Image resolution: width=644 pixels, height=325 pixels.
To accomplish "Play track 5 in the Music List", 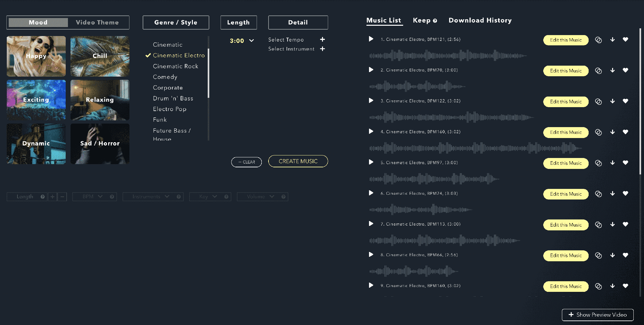I will click(371, 162).
